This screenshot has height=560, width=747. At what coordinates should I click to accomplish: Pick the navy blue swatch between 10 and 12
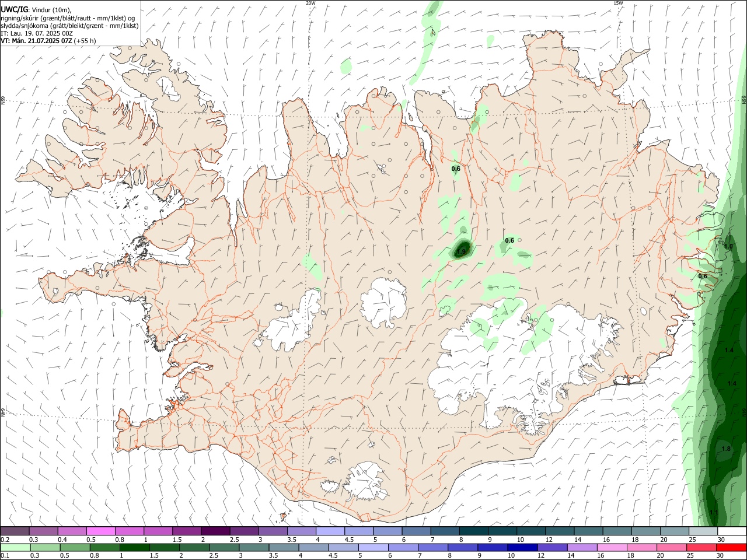[522, 548]
